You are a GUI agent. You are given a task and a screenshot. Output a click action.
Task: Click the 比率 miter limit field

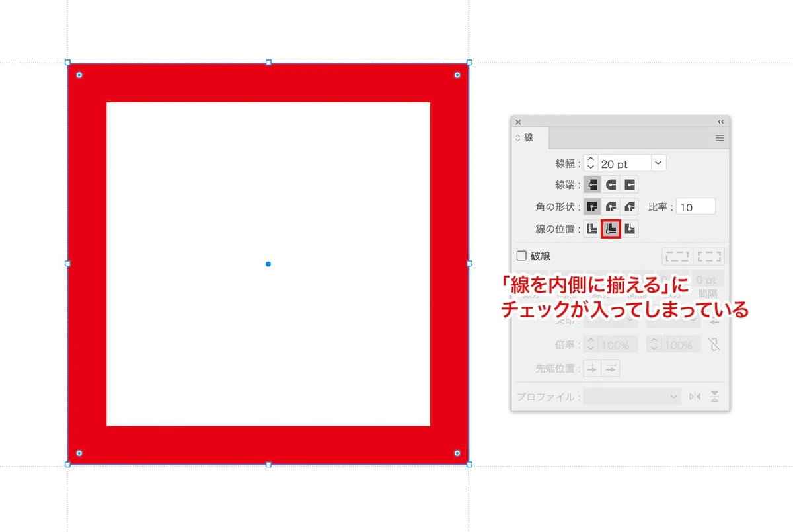pos(696,207)
